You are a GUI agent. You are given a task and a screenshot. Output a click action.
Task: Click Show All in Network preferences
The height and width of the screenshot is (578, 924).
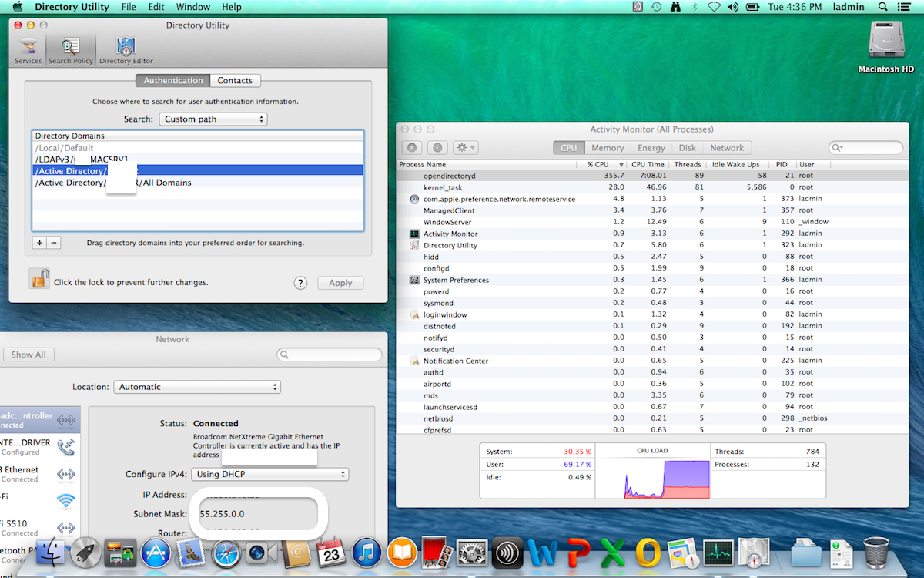pyautogui.click(x=28, y=355)
